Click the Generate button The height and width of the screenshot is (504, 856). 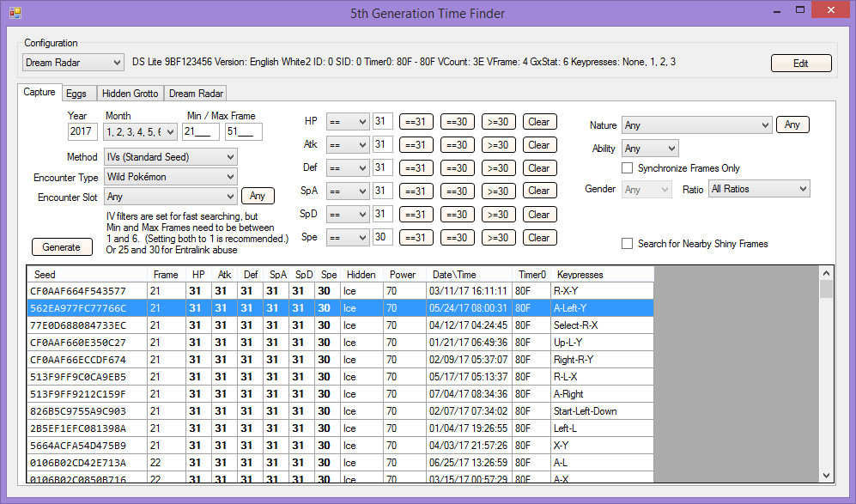[x=62, y=247]
